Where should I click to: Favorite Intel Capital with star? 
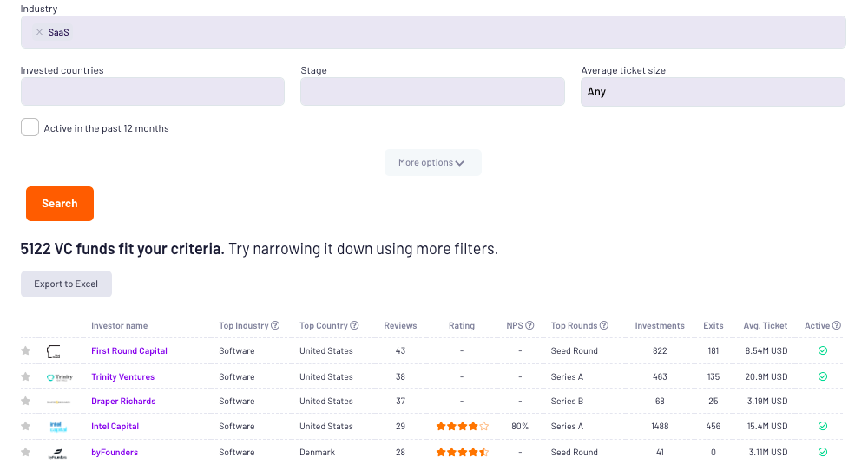(25, 425)
